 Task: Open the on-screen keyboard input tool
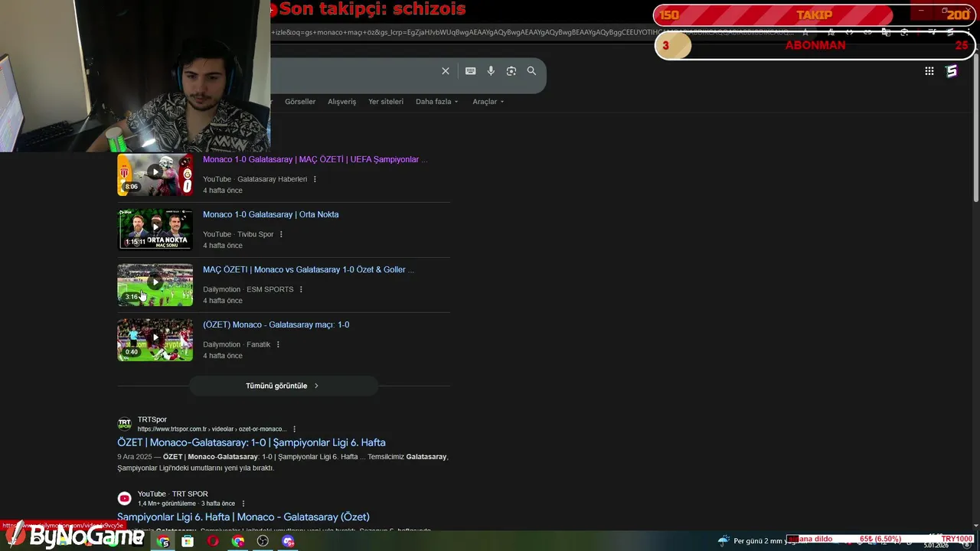[471, 71]
